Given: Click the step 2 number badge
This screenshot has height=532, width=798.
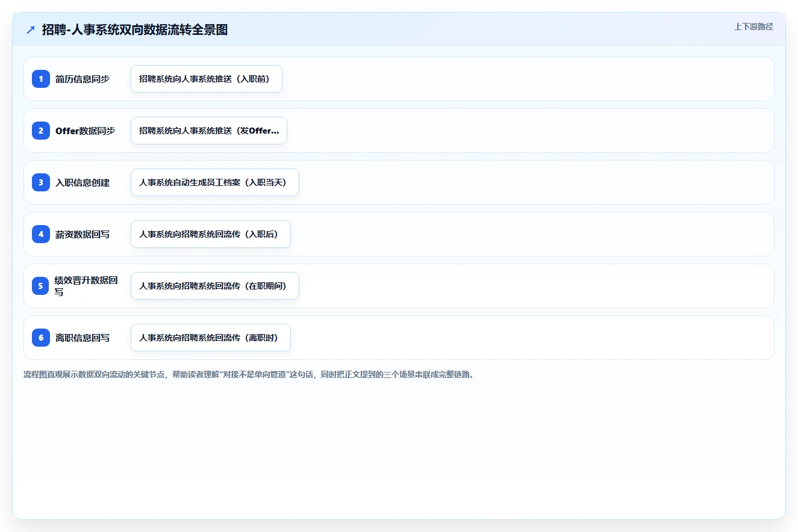Looking at the screenshot, I should [x=41, y=131].
